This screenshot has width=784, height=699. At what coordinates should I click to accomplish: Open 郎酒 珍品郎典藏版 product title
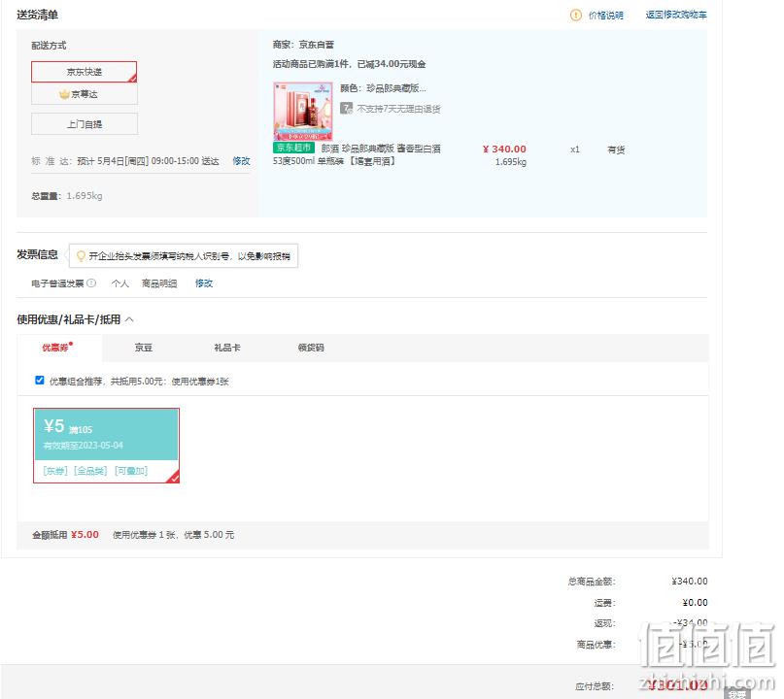click(x=357, y=155)
